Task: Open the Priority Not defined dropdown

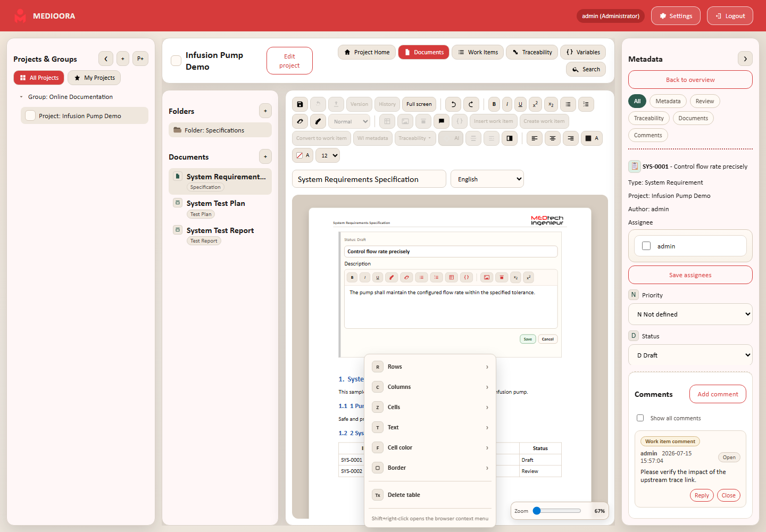Action: (690, 314)
